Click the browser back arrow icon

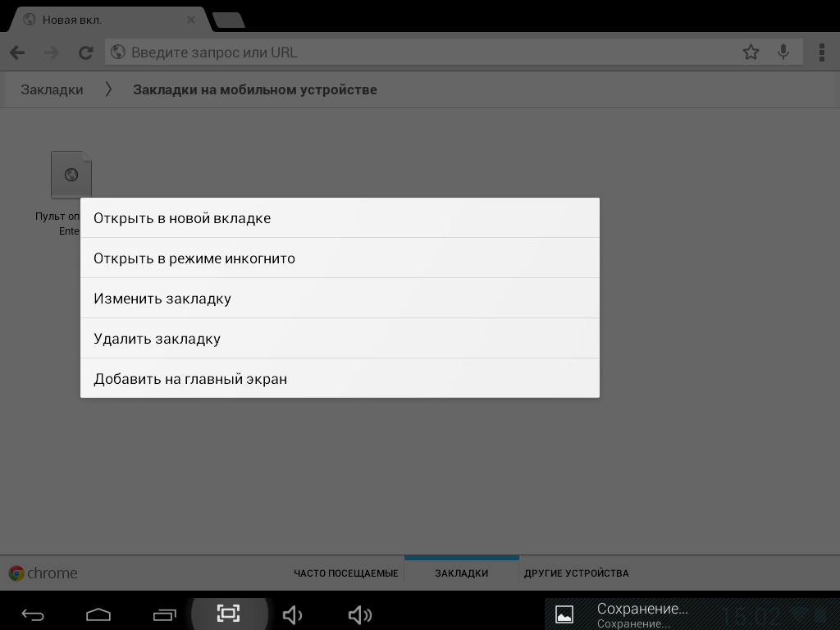pyautogui.click(x=17, y=52)
